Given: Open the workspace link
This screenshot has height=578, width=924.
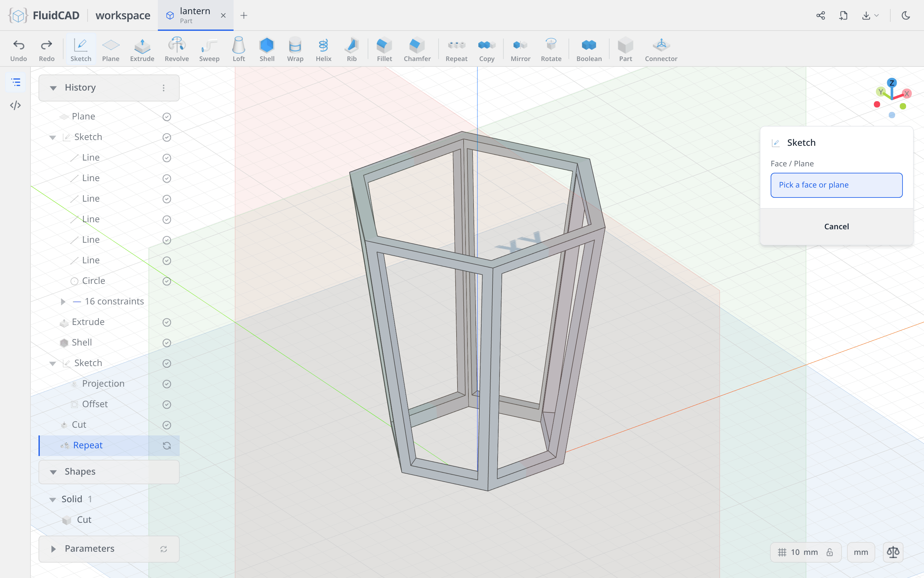Looking at the screenshot, I should [123, 15].
